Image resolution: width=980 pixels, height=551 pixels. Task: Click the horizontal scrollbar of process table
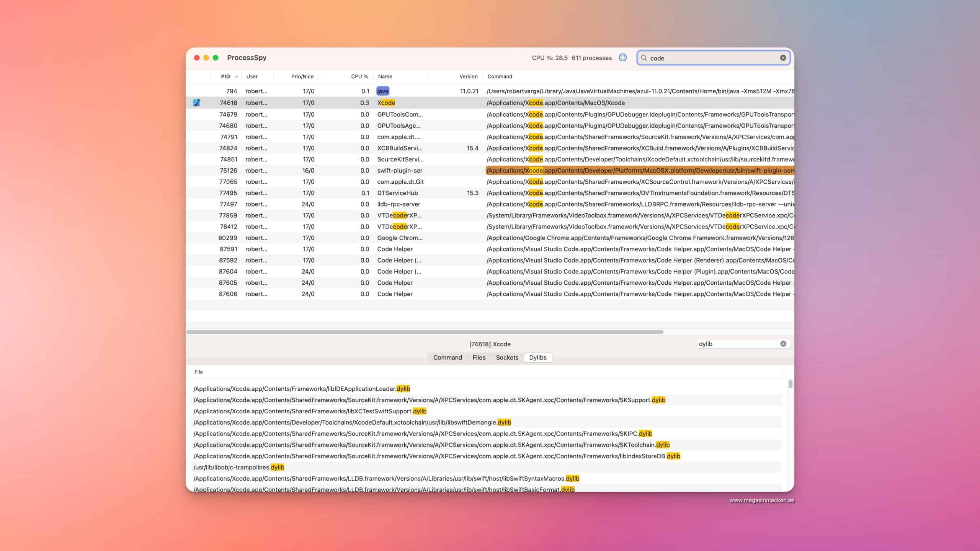click(x=425, y=332)
